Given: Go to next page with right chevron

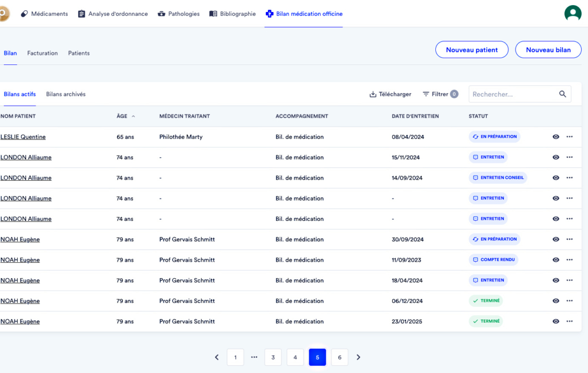Looking at the screenshot, I should [x=358, y=357].
